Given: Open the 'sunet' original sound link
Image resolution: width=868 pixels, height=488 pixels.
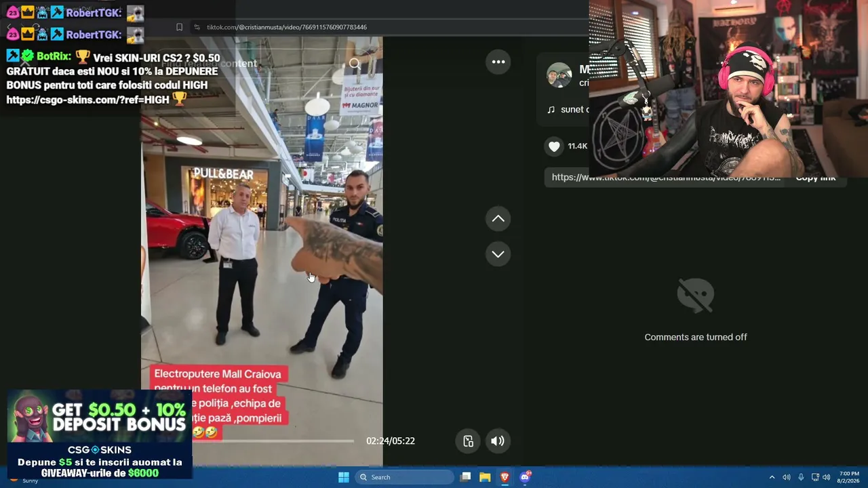Looking at the screenshot, I should pyautogui.click(x=574, y=110).
